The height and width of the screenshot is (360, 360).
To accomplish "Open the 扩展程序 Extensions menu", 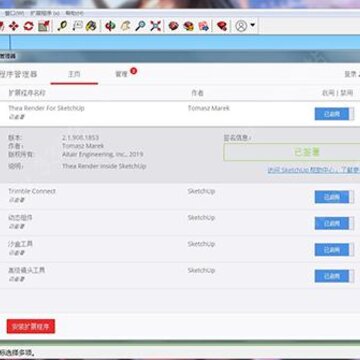I will pos(45,13).
